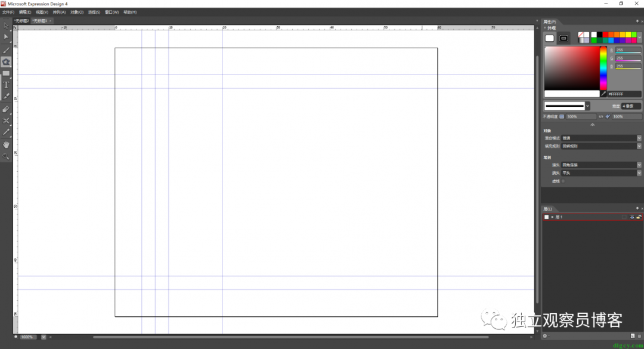Open the View menu
The height and width of the screenshot is (349, 644).
tap(42, 13)
